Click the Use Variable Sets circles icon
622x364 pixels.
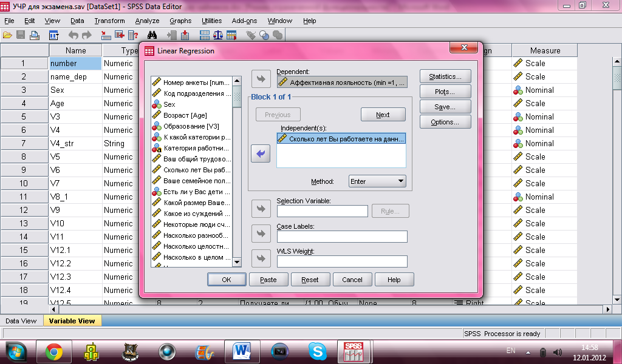(264, 35)
